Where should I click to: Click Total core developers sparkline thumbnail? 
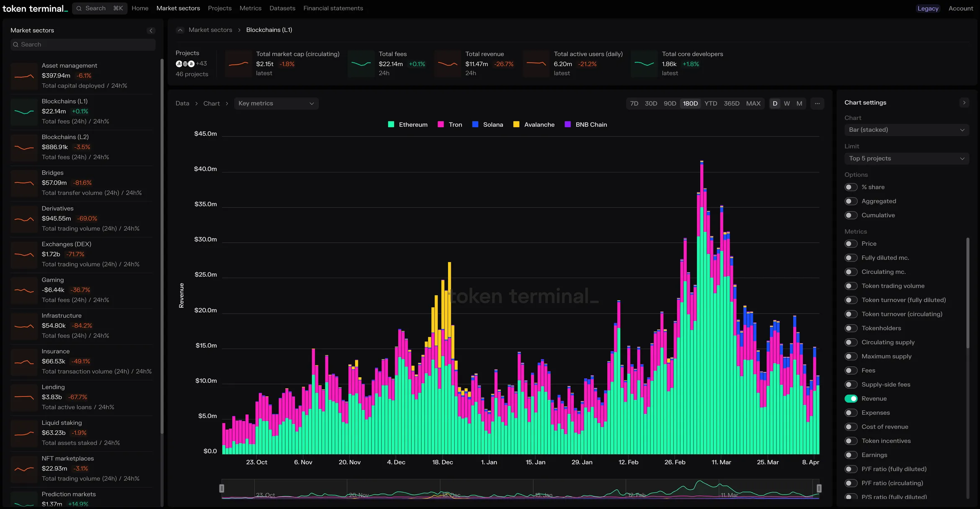tap(644, 64)
